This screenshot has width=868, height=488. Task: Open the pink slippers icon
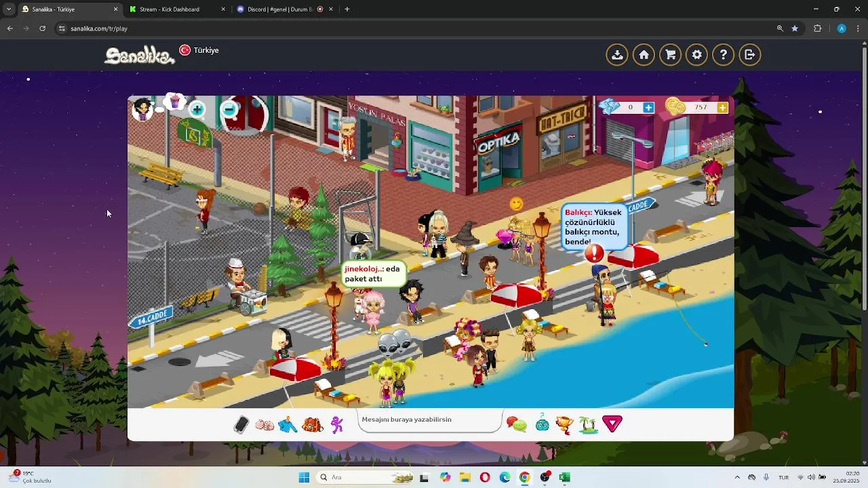pyautogui.click(x=264, y=425)
